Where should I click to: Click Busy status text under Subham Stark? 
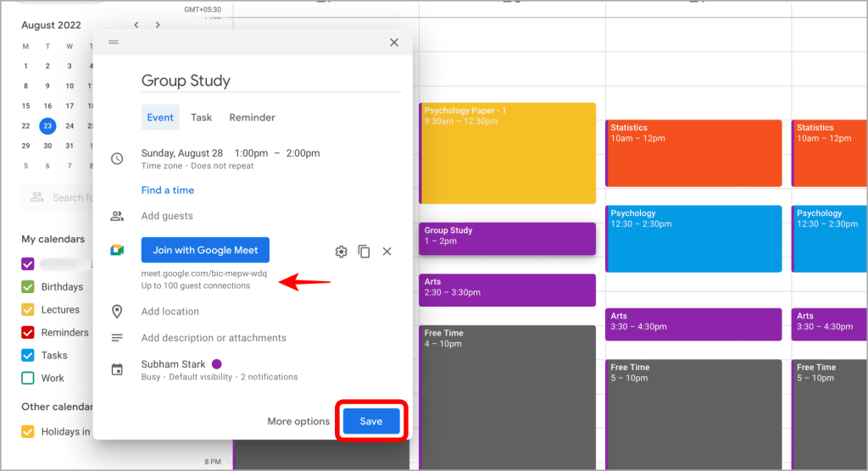151,377
